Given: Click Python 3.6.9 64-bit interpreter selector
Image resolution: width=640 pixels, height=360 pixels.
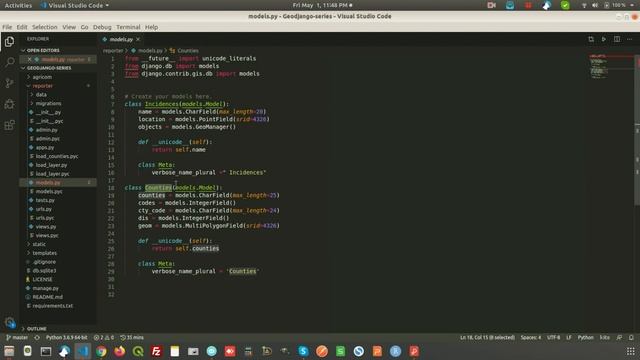Looking at the screenshot, I should tap(67, 338).
